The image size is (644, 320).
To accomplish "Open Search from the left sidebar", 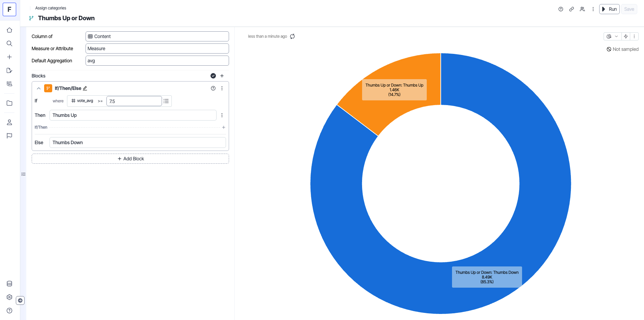I will pos(9,43).
